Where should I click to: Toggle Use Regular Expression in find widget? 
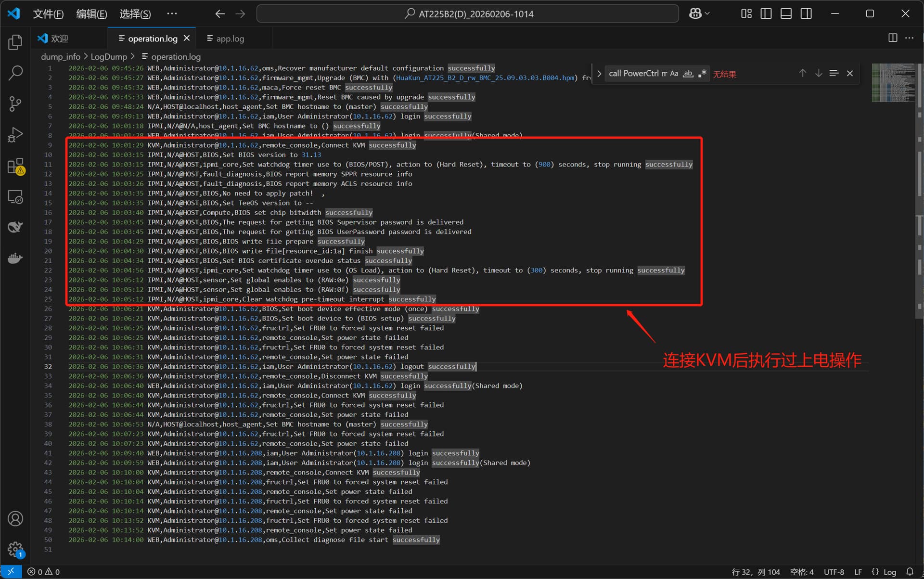[702, 74]
